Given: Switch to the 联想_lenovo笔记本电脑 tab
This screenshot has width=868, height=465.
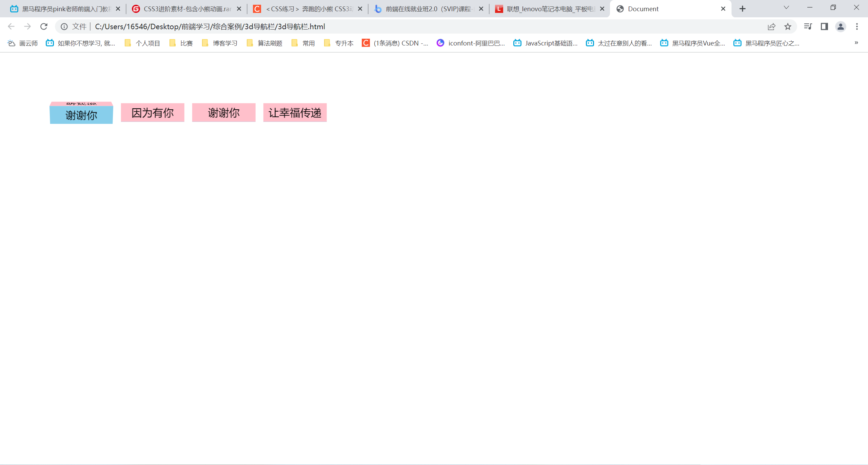Looking at the screenshot, I should (546, 9).
